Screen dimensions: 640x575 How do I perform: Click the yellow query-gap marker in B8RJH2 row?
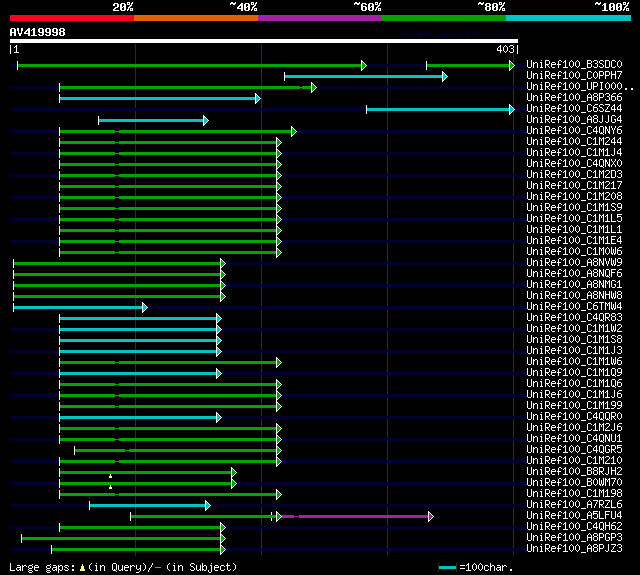[x=111, y=476]
